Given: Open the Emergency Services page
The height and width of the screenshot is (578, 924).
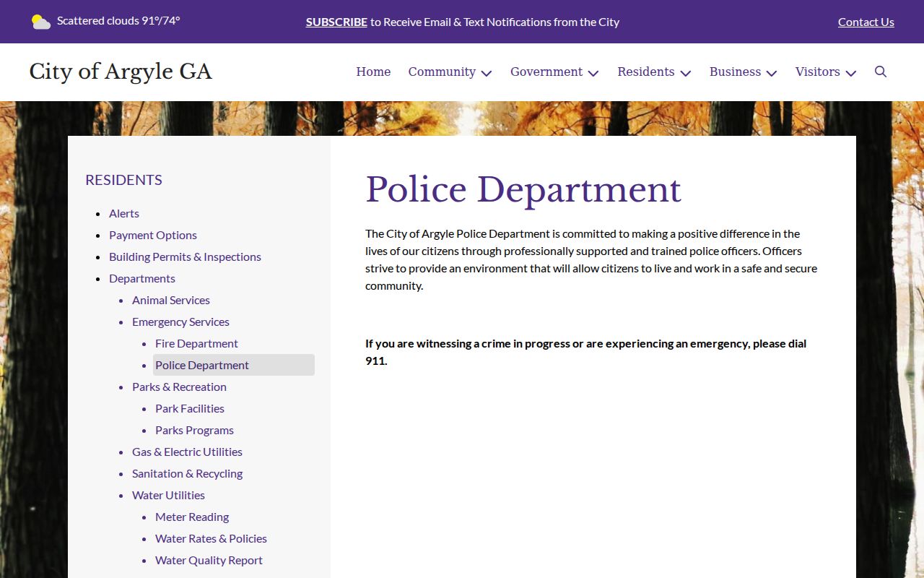Looking at the screenshot, I should 180,322.
